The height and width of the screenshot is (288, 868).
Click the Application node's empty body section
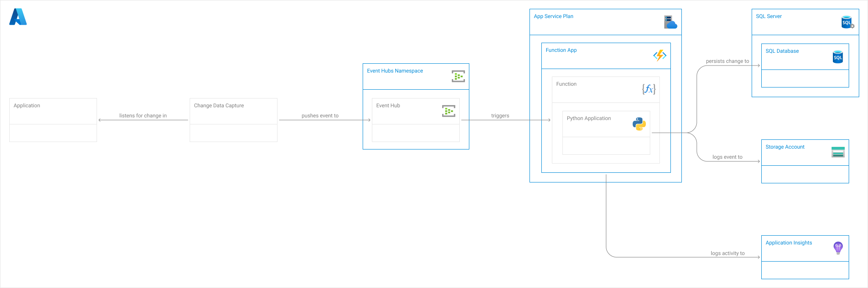(53, 133)
